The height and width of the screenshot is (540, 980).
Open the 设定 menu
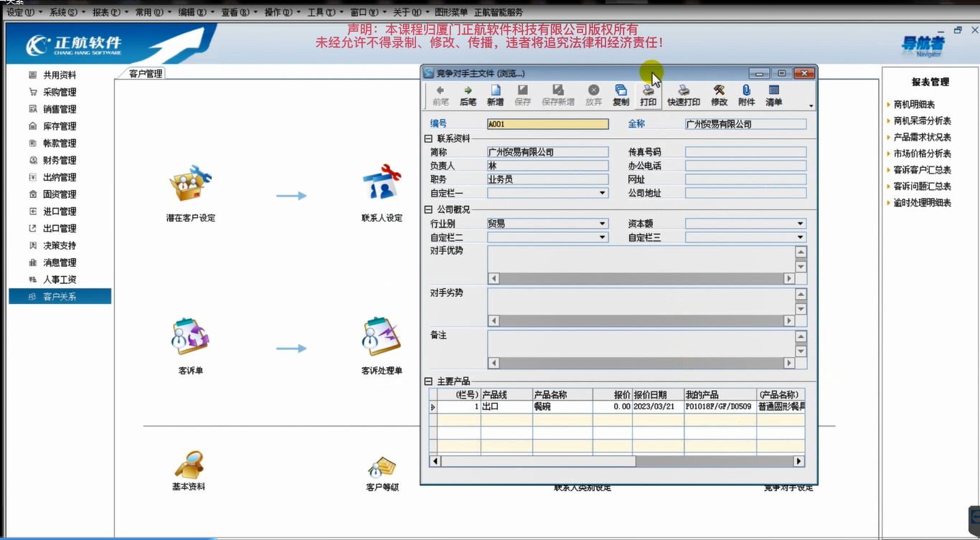pos(24,12)
